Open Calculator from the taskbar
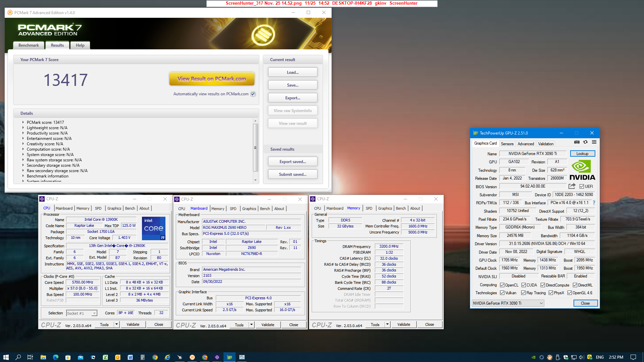Image resolution: width=644 pixels, height=362 pixels. tap(143, 357)
